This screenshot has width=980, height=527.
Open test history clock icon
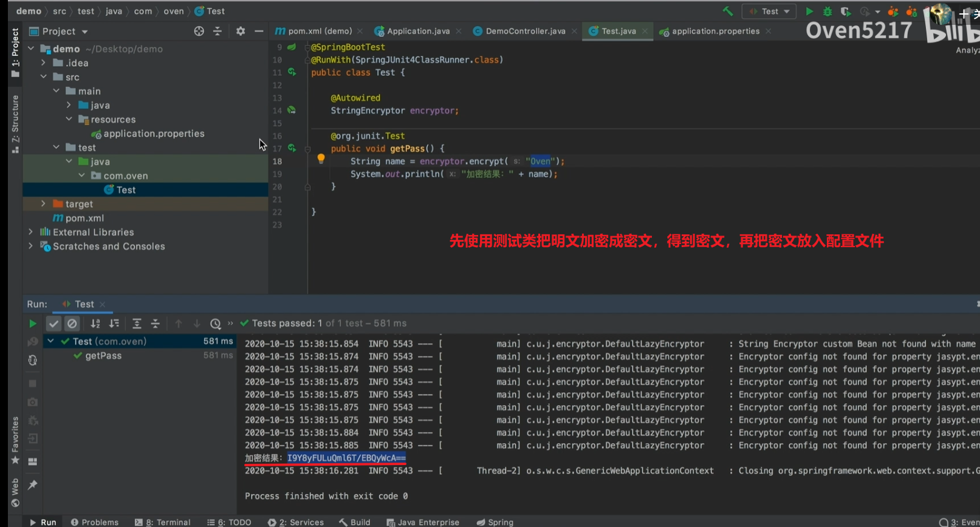[x=215, y=324]
